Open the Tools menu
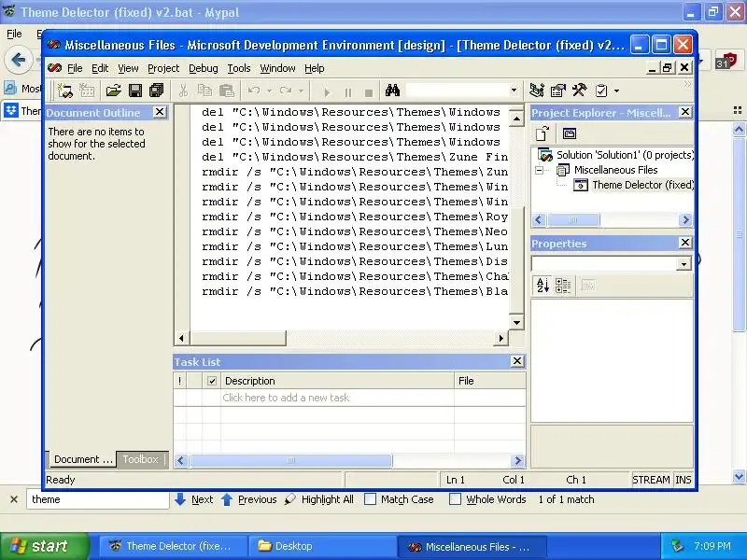 click(x=239, y=68)
